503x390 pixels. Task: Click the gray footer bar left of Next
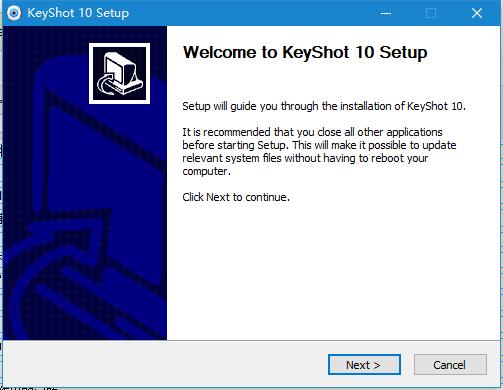pyautogui.click(x=165, y=364)
